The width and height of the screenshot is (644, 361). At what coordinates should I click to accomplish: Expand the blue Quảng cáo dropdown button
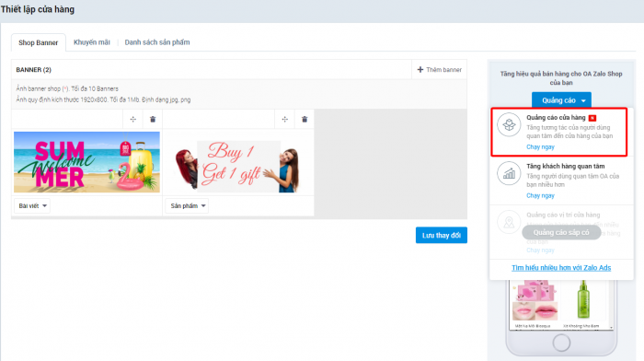pyautogui.click(x=561, y=100)
